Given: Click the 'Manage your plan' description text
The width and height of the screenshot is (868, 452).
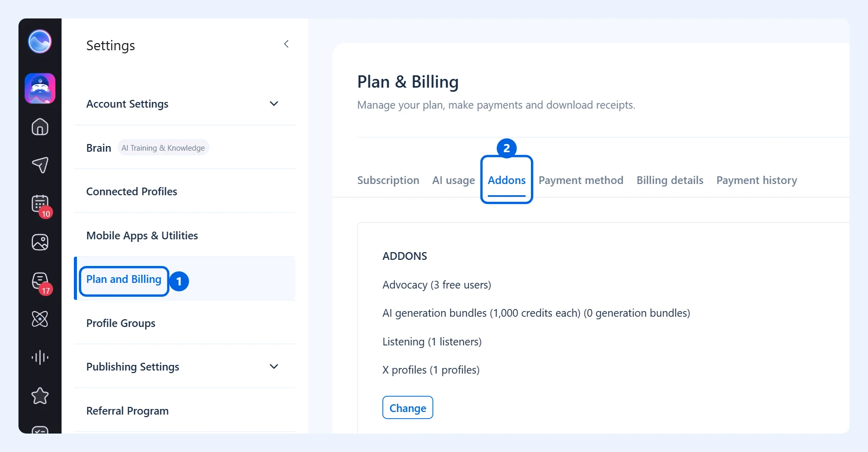Looking at the screenshot, I should pyautogui.click(x=496, y=105).
